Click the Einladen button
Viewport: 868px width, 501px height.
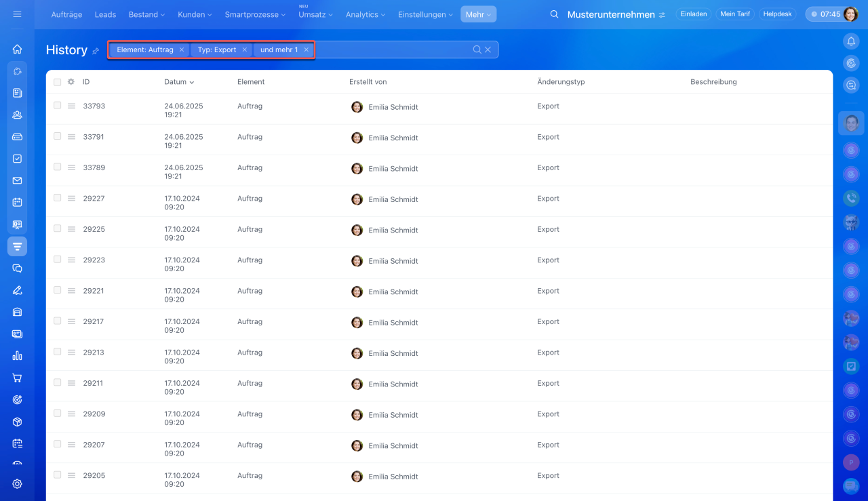click(694, 14)
